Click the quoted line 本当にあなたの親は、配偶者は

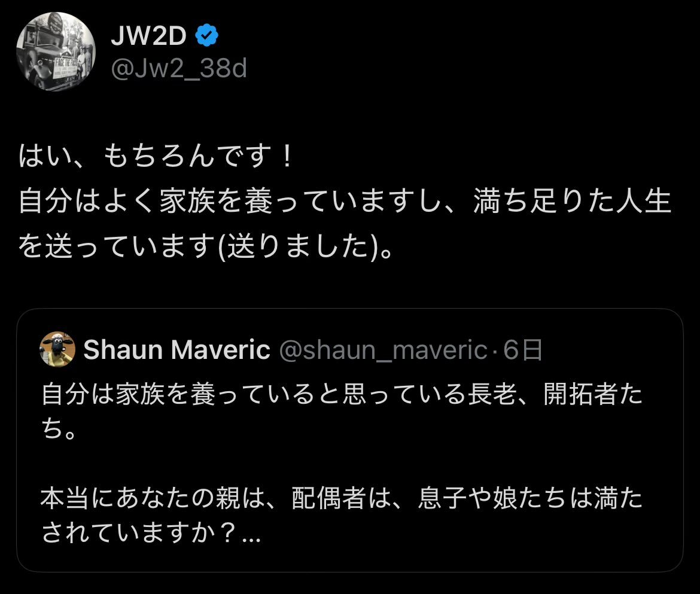click(342, 498)
